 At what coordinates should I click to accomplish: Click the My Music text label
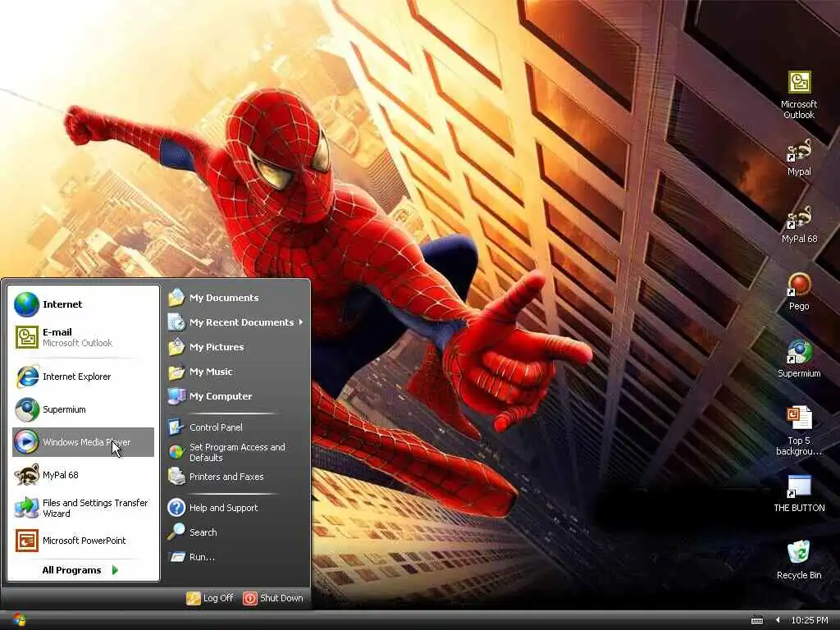pyautogui.click(x=211, y=372)
